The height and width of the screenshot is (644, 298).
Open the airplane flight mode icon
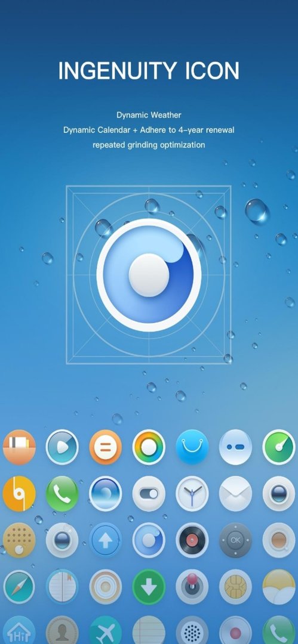[x=105, y=630]
